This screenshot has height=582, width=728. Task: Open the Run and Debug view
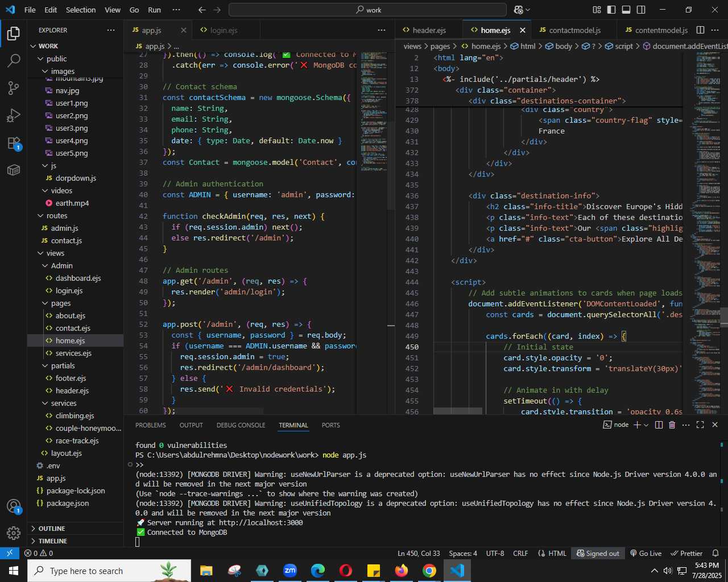click(x=14, y=115)
